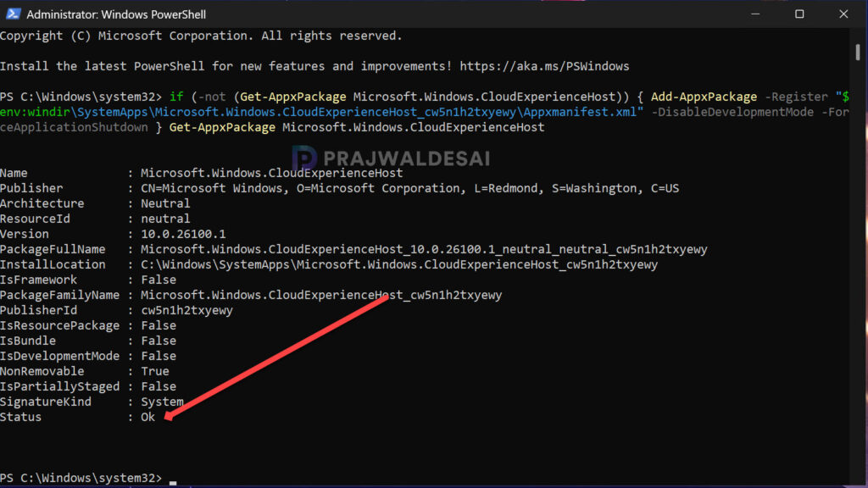Click the IsBundle value False
The image size is (868, 488).
(159, 341)
